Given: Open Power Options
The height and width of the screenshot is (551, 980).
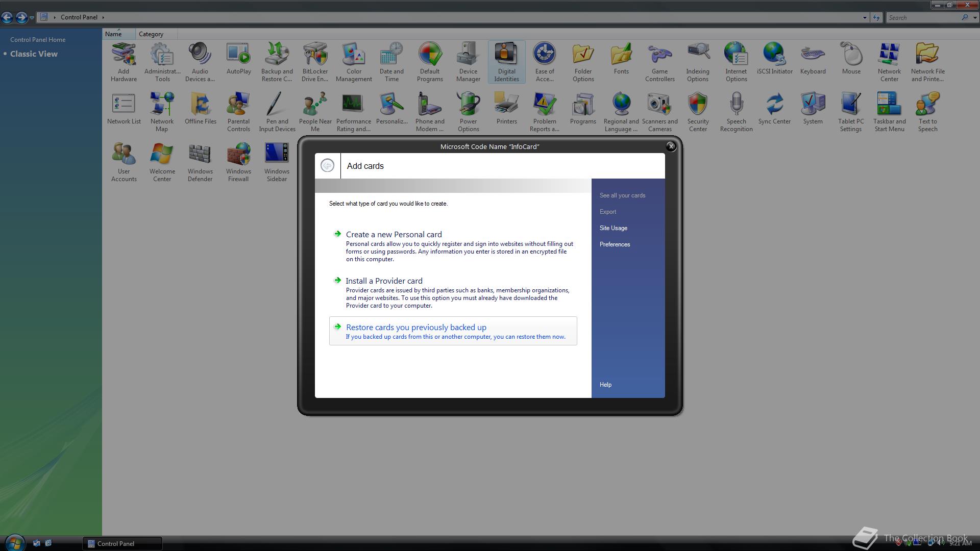Looking at the screenshot, I should click(x=468, y=112).
